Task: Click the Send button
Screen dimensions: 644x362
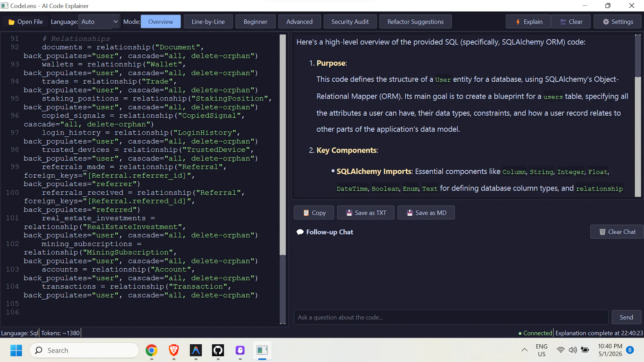Action: pyautogui.click(x=626, y=317)
